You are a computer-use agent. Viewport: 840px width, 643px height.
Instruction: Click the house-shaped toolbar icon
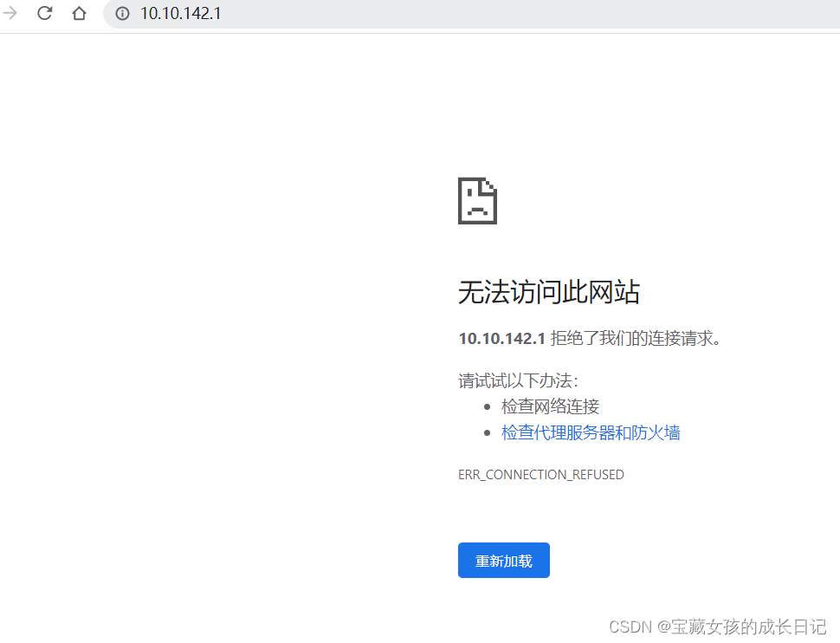[79, 14]
